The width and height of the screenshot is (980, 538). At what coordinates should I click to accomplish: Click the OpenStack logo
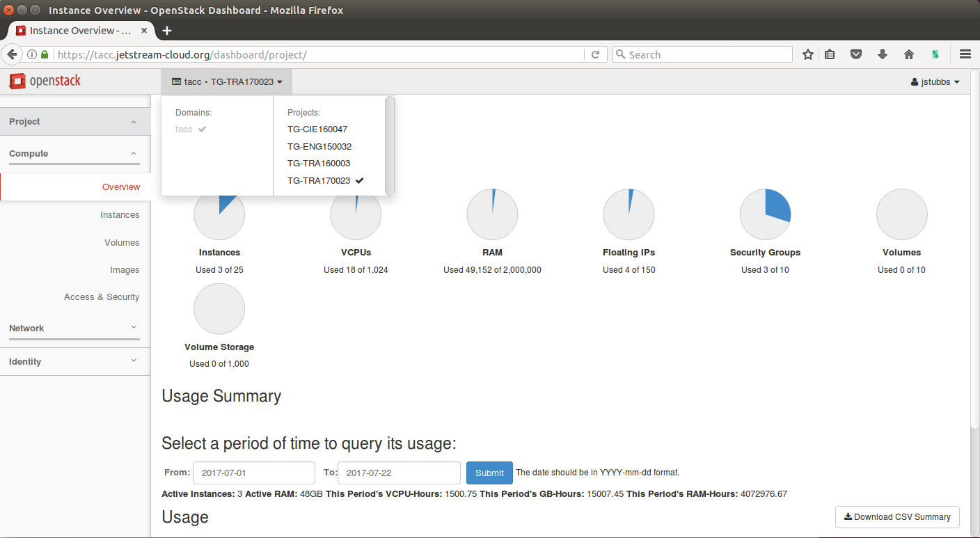[x=45, y=81]
